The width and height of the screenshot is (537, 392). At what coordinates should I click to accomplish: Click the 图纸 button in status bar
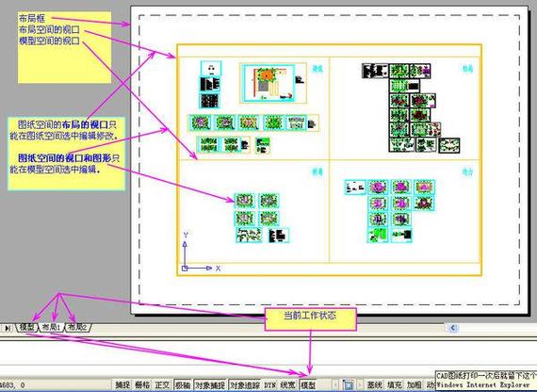375,385
